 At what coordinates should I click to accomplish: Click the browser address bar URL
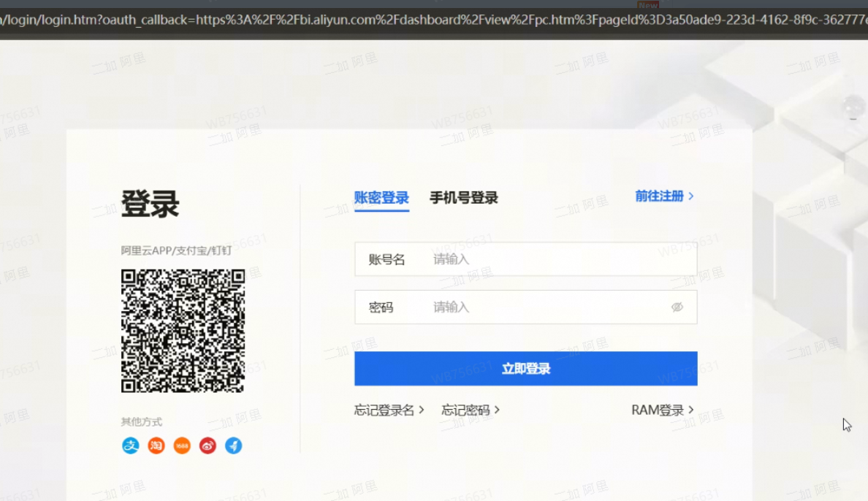434,20
